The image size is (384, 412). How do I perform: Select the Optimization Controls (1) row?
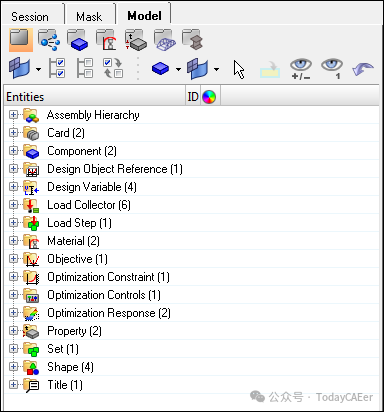[192, 295]
